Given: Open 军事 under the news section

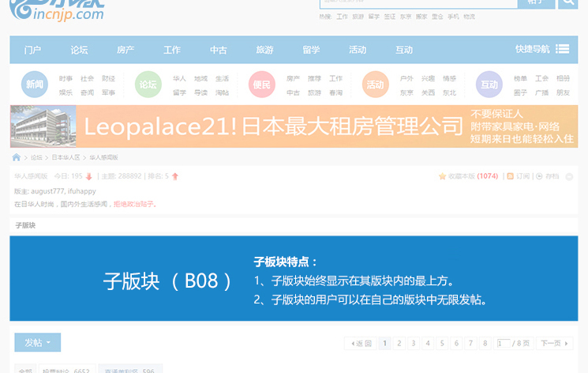Looking at the screenshot, I should point(108,92).
